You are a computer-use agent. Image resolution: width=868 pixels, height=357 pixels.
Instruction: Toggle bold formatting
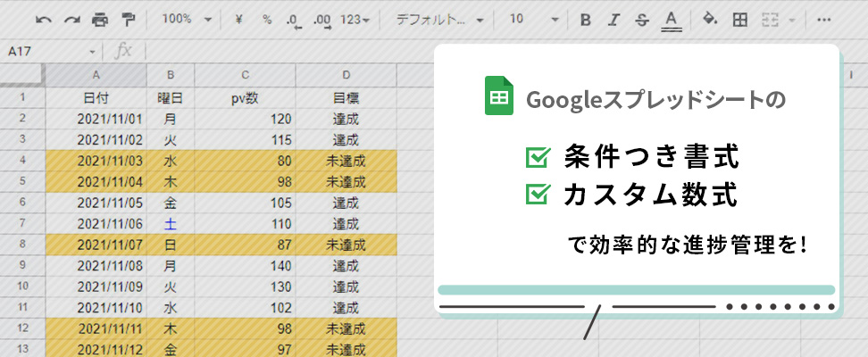point(585,20)
